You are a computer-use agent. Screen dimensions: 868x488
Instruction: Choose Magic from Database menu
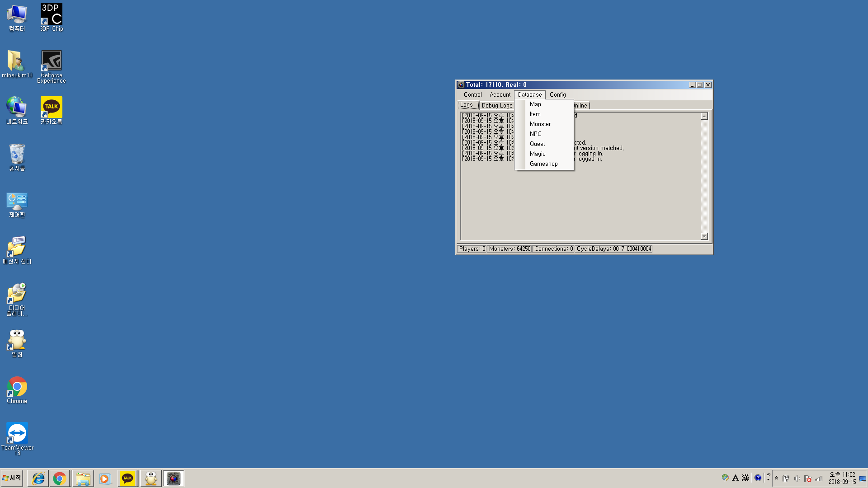pyautogui.click(x=544, y=154)
